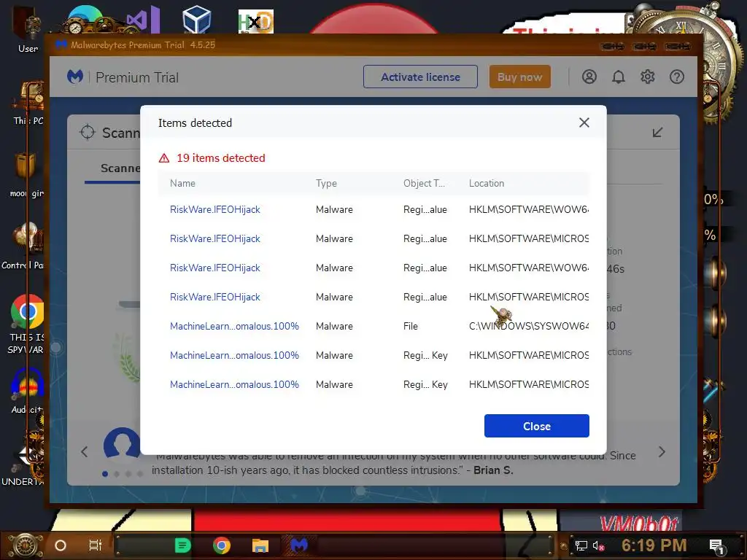Screen dimensions: 747x560
Task: Click the 19 items detected warning text
Action: pyautogui.click(x=220, y=158)
